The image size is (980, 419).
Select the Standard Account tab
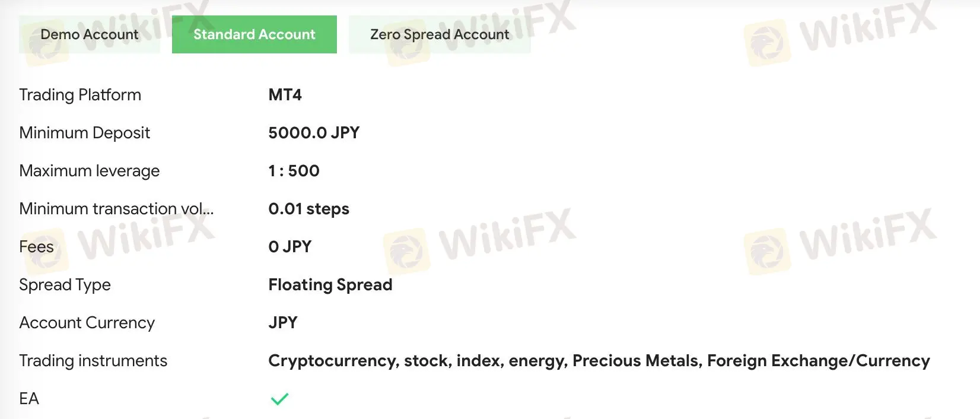[254, 34]
